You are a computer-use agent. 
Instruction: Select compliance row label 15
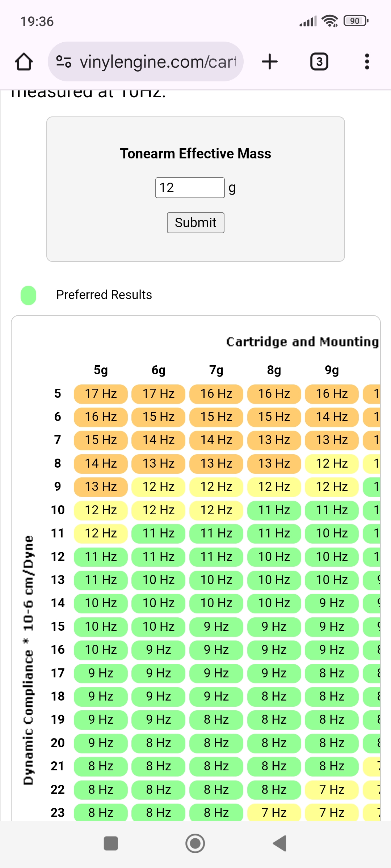pyautogui.click(x=58, y=626)
